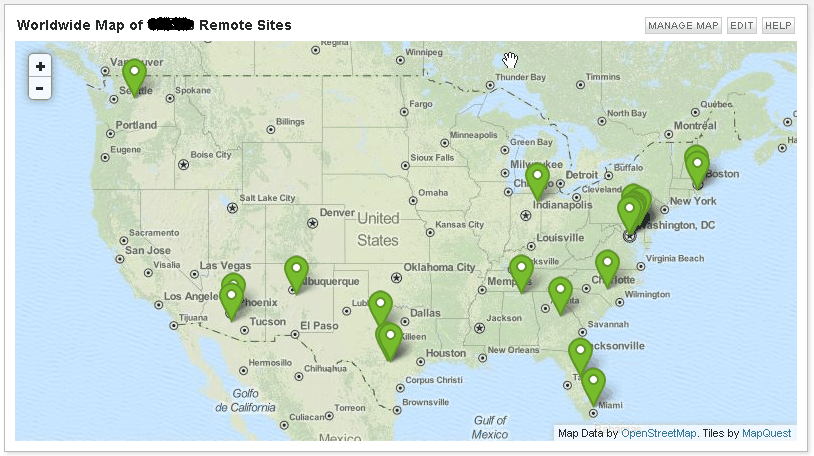This screenshot has width=814, height=456.
Task: Follow the OpenStreetMap attribution link
Action: coord(658,433)
